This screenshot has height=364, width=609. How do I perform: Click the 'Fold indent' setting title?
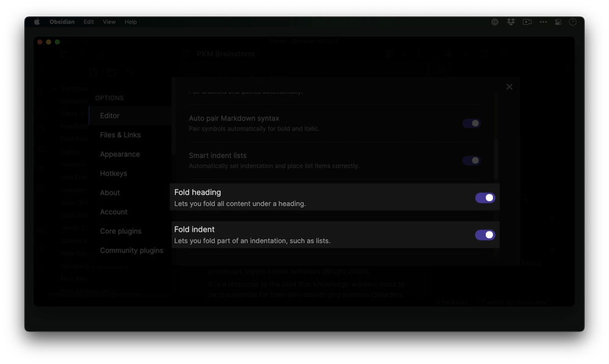(194, 229)
